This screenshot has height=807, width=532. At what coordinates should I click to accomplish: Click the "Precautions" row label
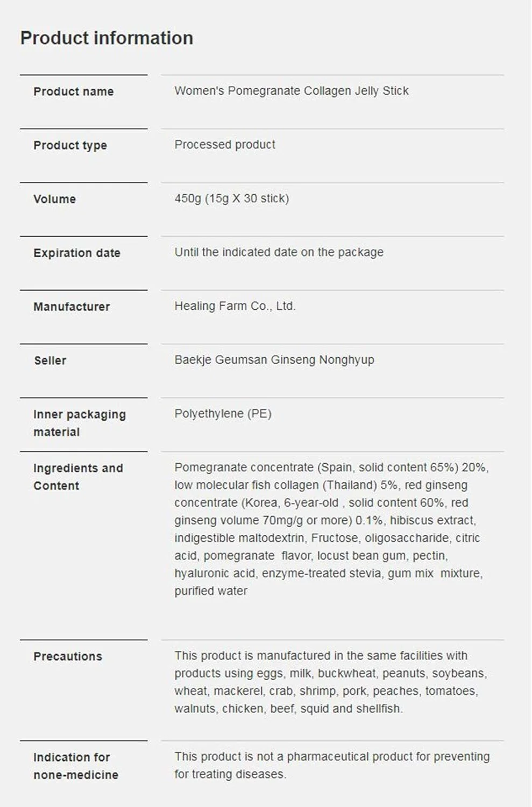68,656
